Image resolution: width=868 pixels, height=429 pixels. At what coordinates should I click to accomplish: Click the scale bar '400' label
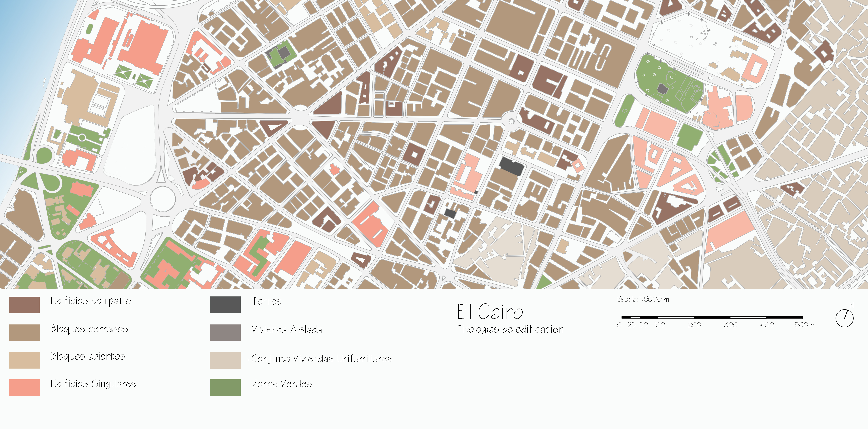click(x=767, y=325)
